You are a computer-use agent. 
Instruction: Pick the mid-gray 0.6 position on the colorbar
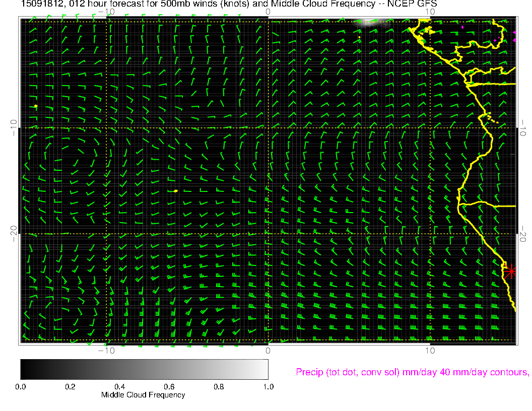tap(169, 369)
